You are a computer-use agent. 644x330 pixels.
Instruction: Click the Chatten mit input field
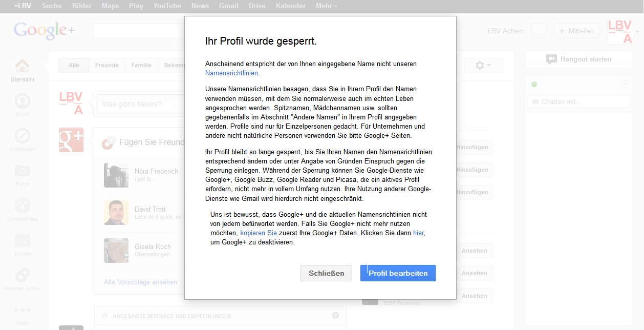tap(578, 101)
